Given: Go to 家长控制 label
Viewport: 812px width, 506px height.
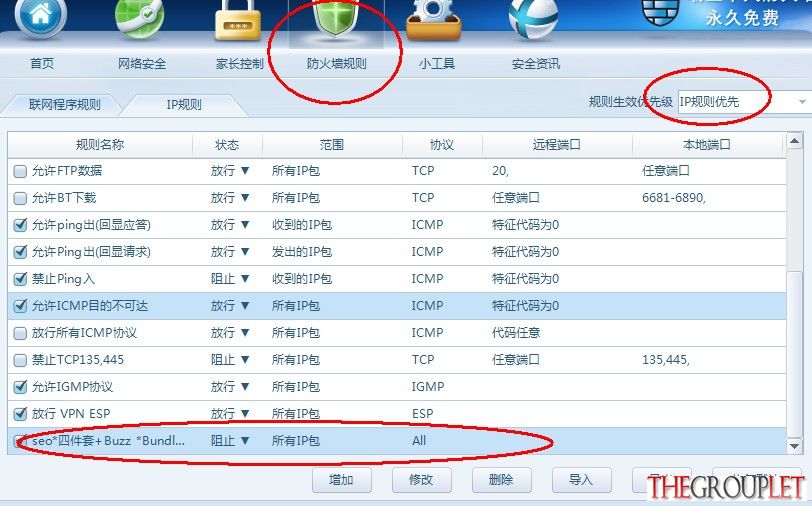Looking at the screenshot, I should [240, 64].
